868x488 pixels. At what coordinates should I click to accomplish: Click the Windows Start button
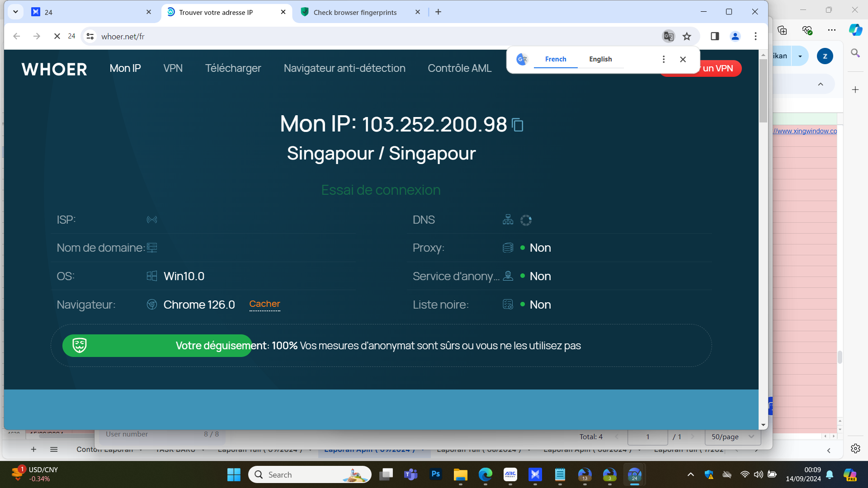click(x=234, y=474)
